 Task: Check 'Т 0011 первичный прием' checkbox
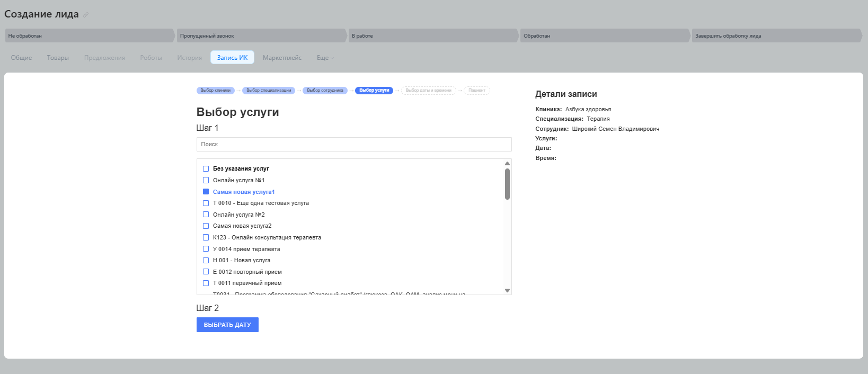206,283
